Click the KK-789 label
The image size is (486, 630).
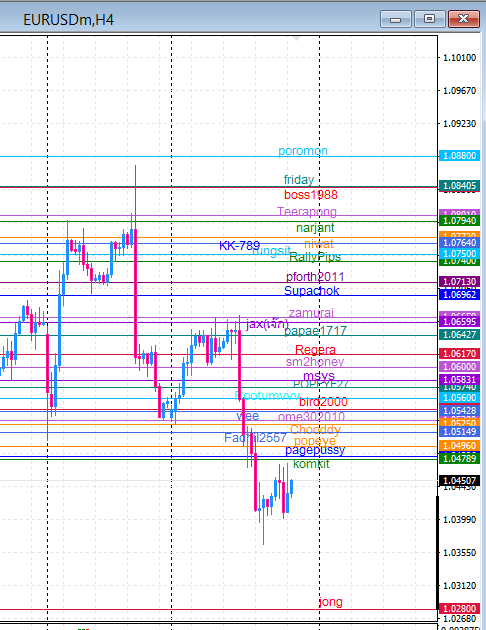coord(239,245)
